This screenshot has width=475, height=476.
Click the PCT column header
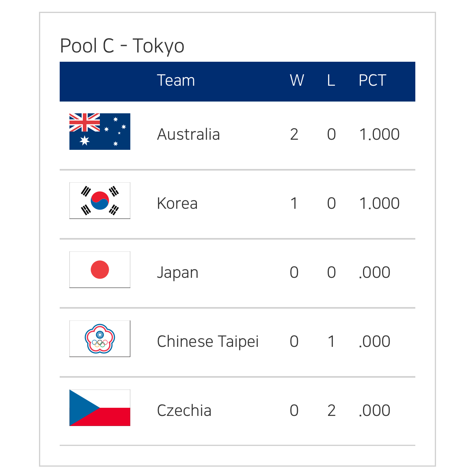[x=372, y=80]
